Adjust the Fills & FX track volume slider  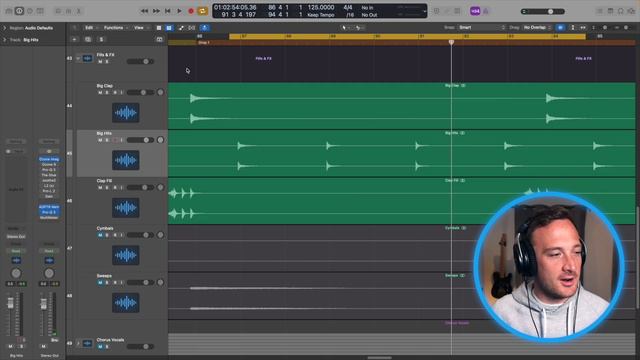tap(140, 62)
